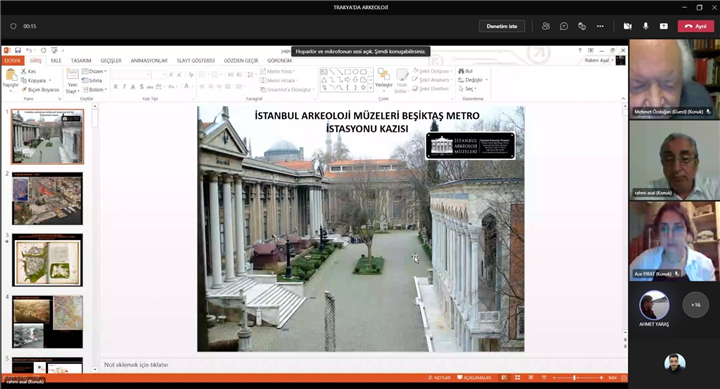This screenshot has height=389, width=720.
Task: Open the meeting chat panel
Action: click(564, 26)
